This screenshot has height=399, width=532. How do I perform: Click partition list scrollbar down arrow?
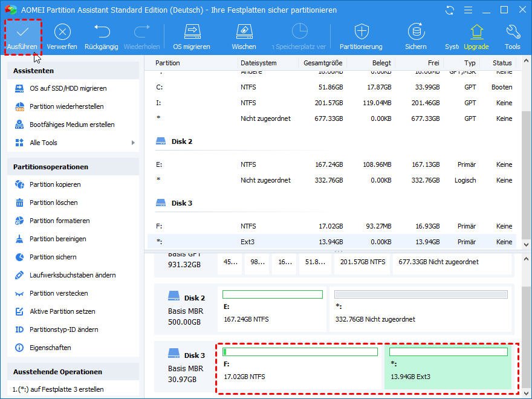[x=526, y=245]
